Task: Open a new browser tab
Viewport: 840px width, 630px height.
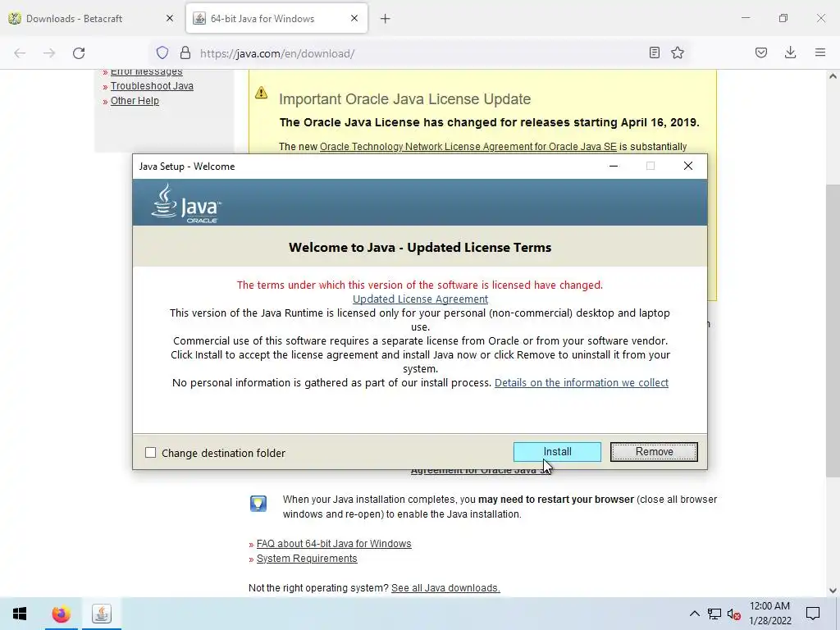Action: [386, 19]
